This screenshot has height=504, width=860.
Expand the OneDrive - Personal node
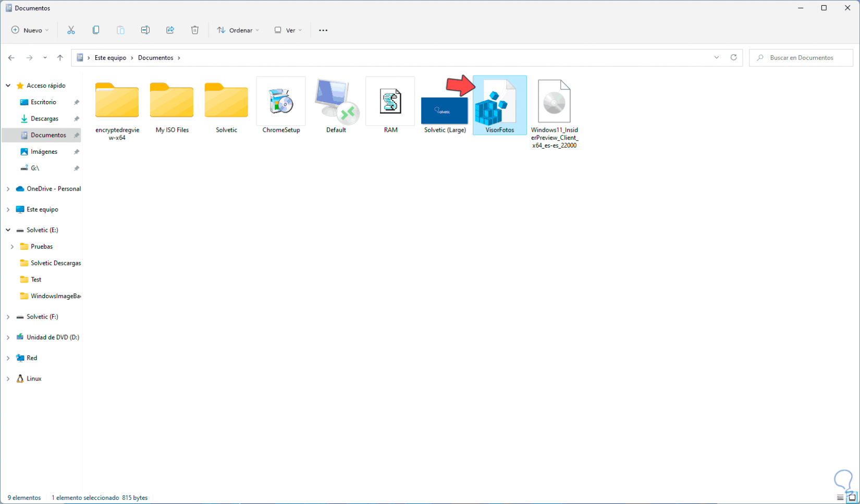click(x=8, y=189)
